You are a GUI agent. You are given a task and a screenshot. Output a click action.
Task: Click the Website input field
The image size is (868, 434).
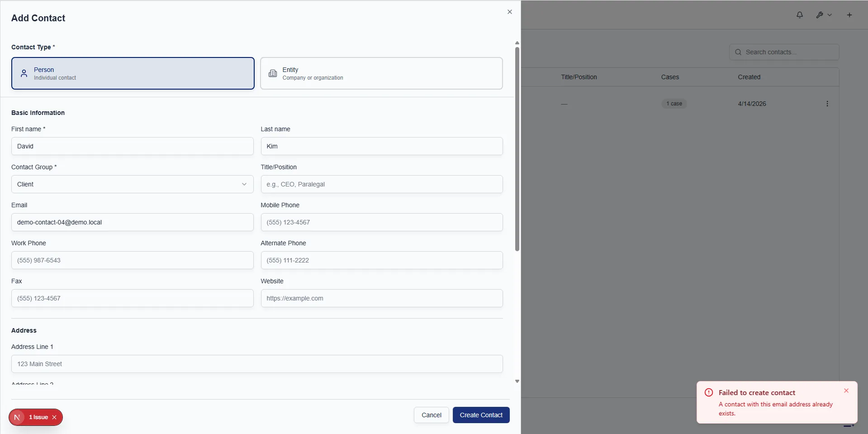point(382,298)
